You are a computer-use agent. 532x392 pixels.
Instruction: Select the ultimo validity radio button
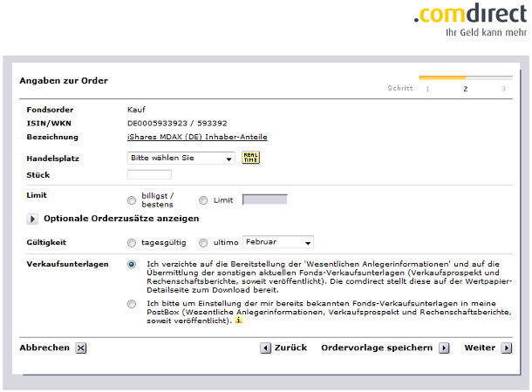(203, 242)
